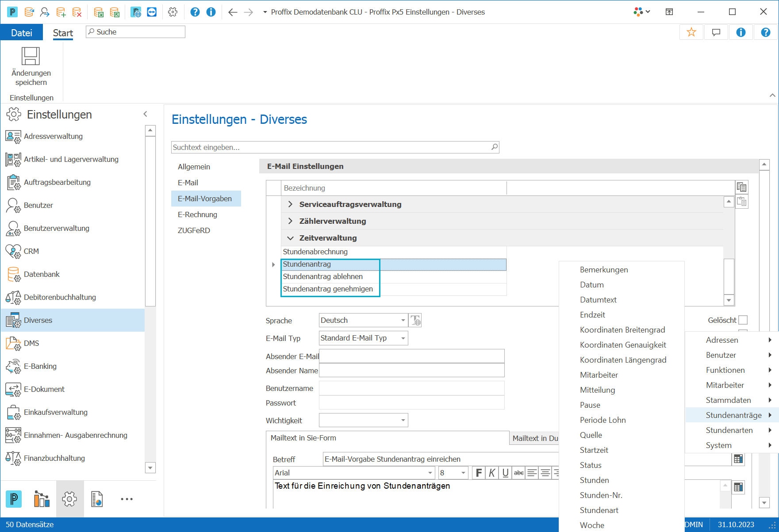Click the translate text icon next to Sprache
Screen dimensions: 779x532
point(415,320)
